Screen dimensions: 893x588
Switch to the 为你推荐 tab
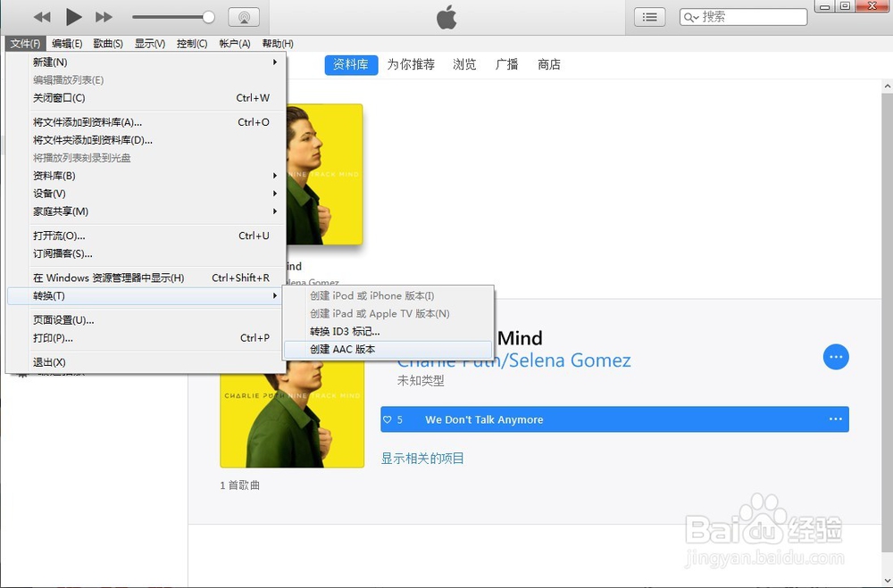click(411, 65)
